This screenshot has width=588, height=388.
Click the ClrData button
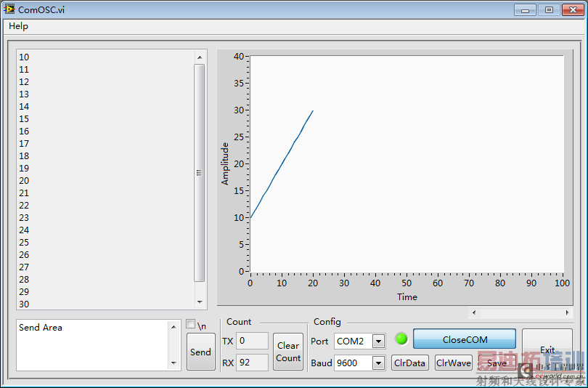pyautogui.click(x=410, y=363)
